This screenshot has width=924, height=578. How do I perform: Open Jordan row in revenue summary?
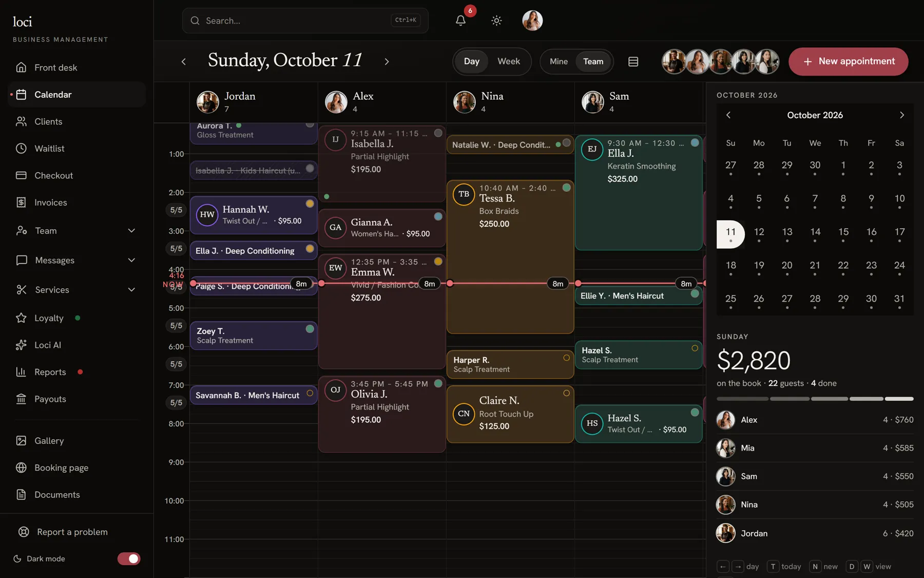coord(815,533)
